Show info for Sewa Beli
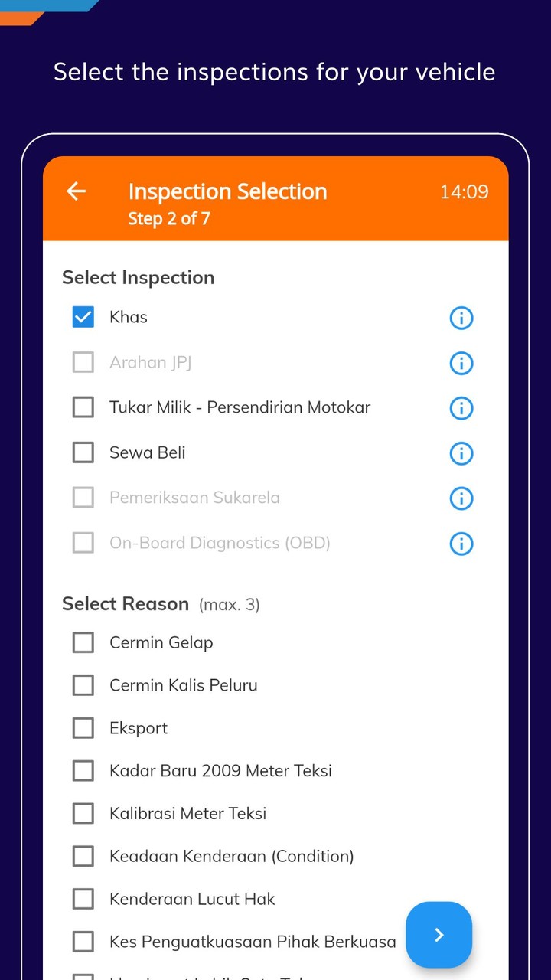551x980 pixels. coord(461,453)
